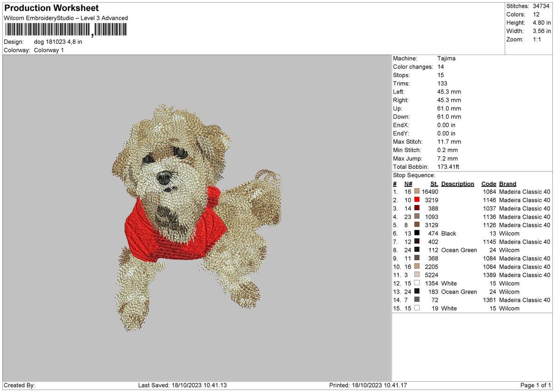555x392 pixels.
Task: Click design name 'dog 181023 4,8 in'
Action: (58, 42)
